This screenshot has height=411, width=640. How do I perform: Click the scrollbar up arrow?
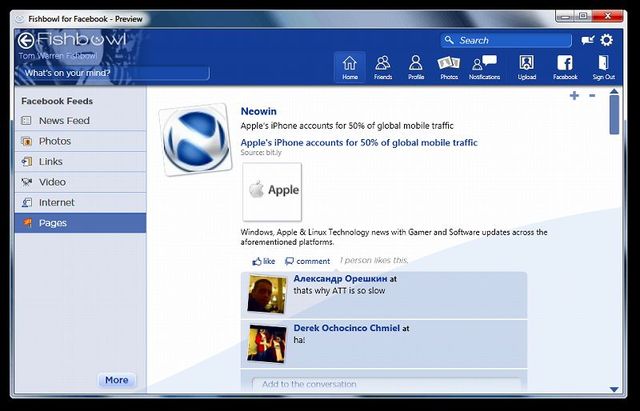click(614, 91)
